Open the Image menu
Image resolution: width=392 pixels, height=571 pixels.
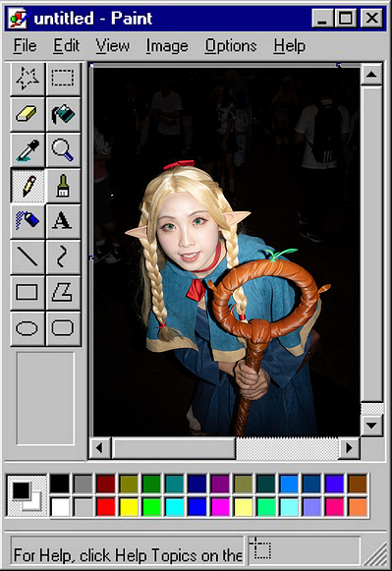pos(167,46)
